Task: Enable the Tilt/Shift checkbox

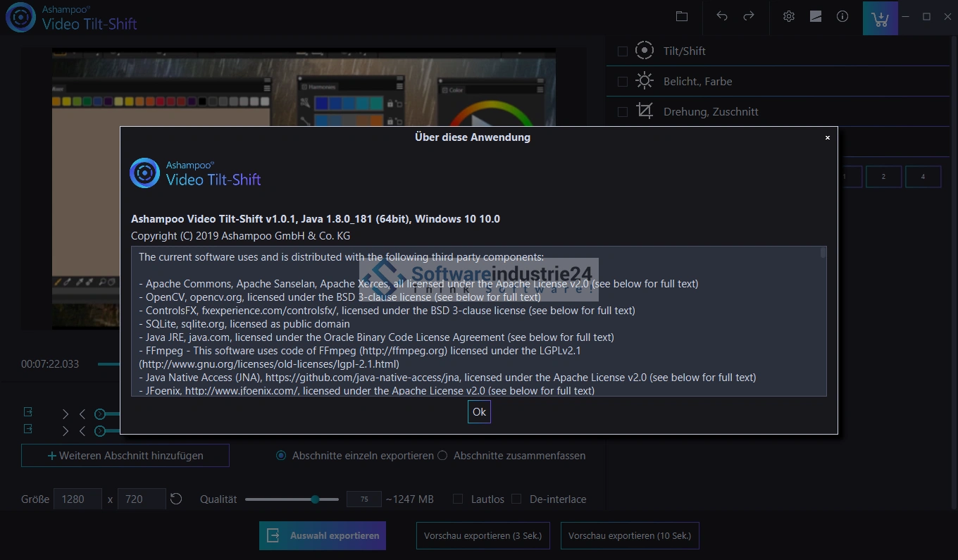Action: 623,51
